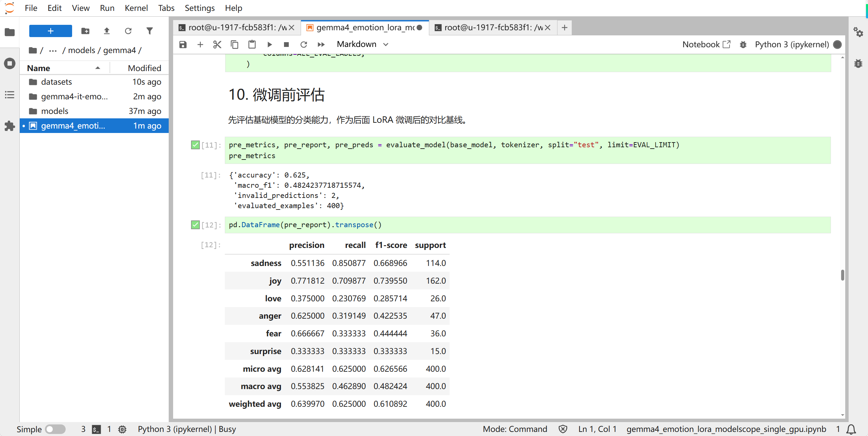
Task: Paste cell from clipboard icon
Action: [x=252, y=45]
